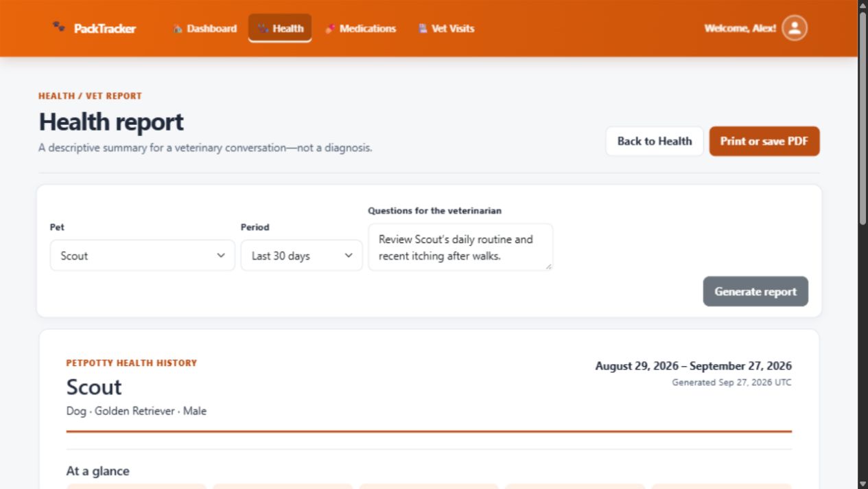Click the At a glance heading
The height and width of the screenshot is (489, 868).
coord(97,471)
